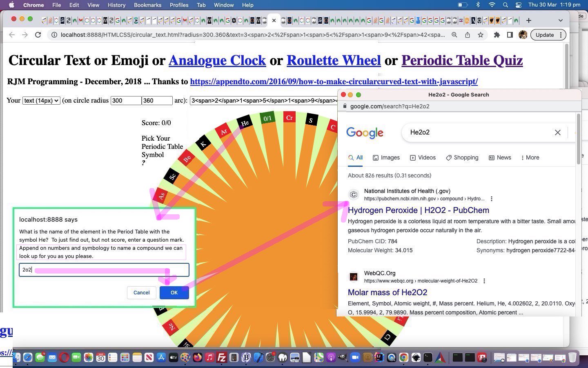Bookmark this page with the star icon

point(481,35)
